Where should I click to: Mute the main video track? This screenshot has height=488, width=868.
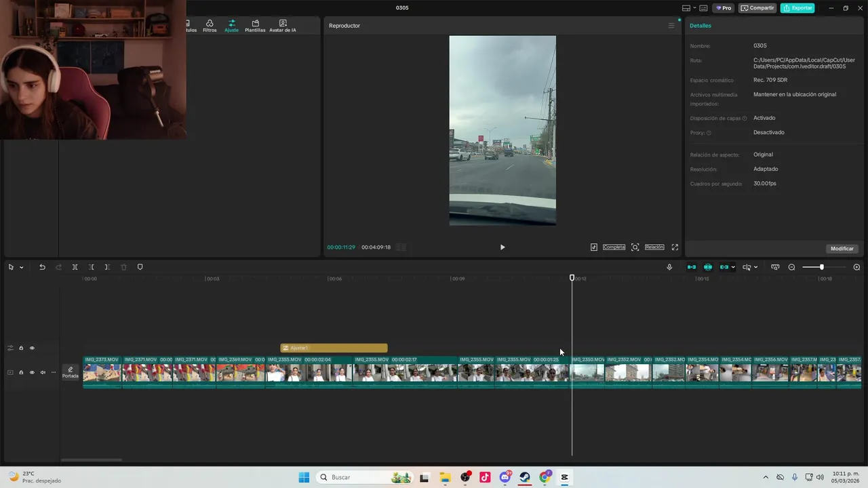click(x=43, y=372)
